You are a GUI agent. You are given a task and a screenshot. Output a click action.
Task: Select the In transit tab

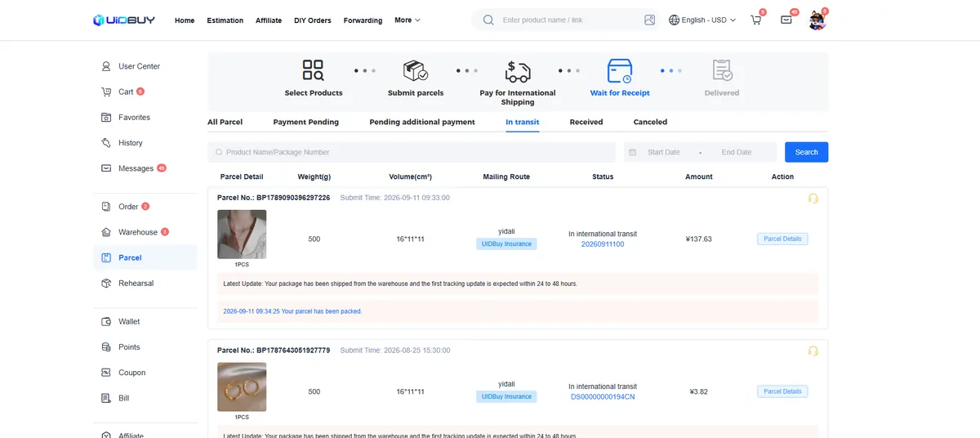pos(522,122)
